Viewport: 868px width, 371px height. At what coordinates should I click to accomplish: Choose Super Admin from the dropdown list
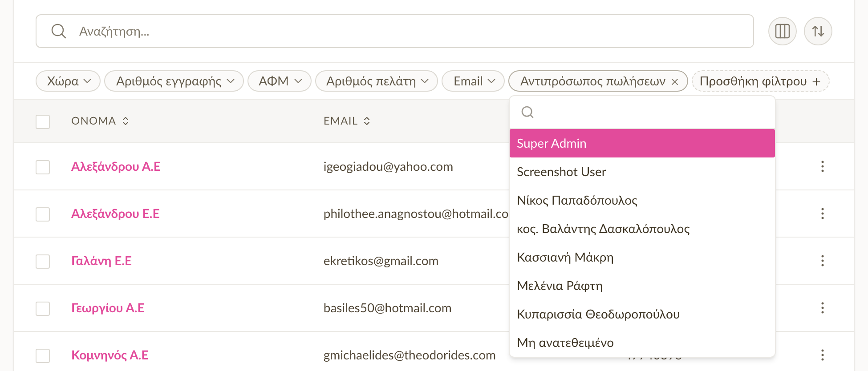point(642,143)
